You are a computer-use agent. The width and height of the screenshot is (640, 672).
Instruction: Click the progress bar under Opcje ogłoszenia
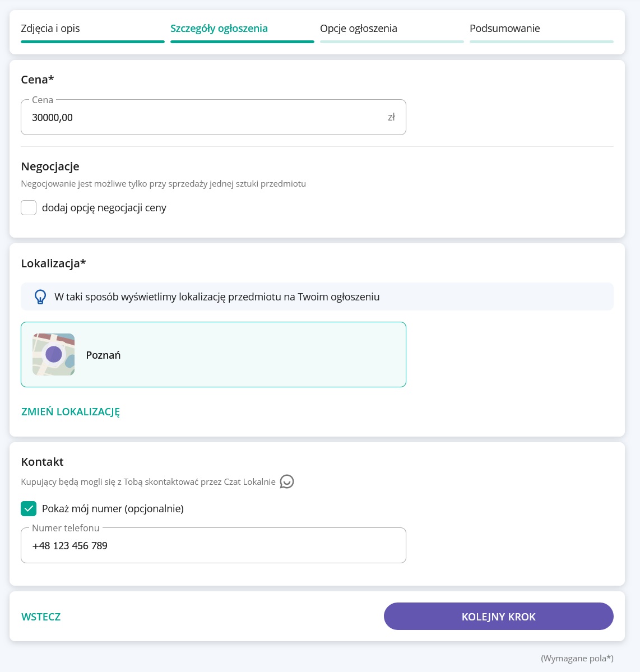tap(392, 41)
